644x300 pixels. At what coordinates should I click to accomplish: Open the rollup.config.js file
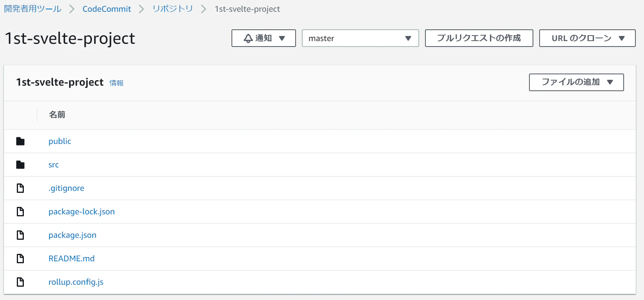click(76, 282)
